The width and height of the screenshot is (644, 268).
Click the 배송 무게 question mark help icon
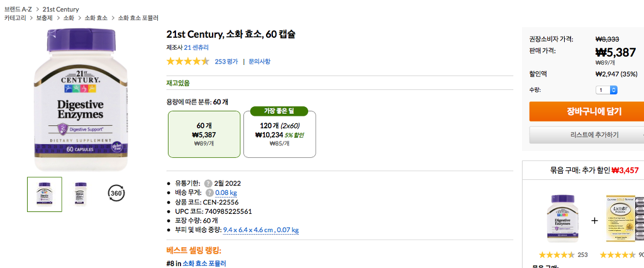(x=208, y=193)
